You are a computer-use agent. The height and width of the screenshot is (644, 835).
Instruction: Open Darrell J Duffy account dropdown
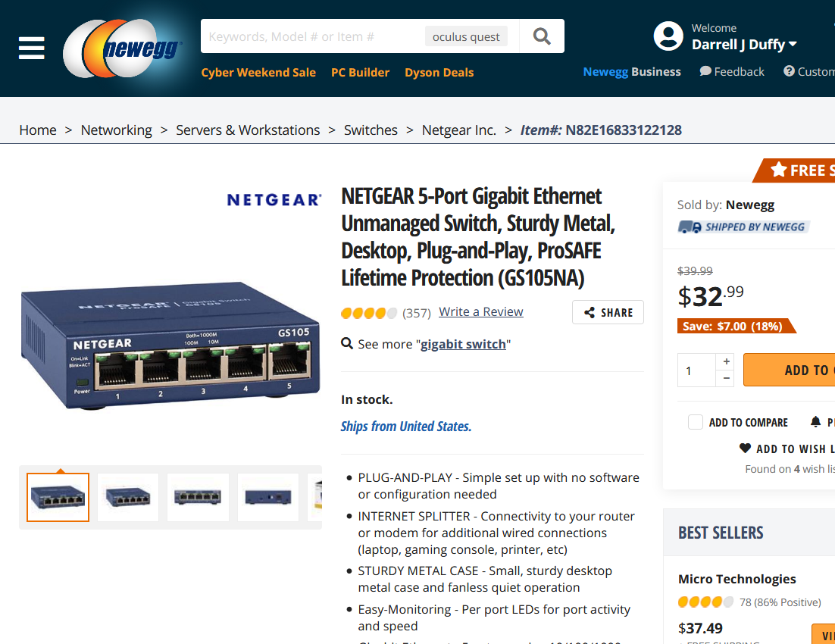[744, 45]
